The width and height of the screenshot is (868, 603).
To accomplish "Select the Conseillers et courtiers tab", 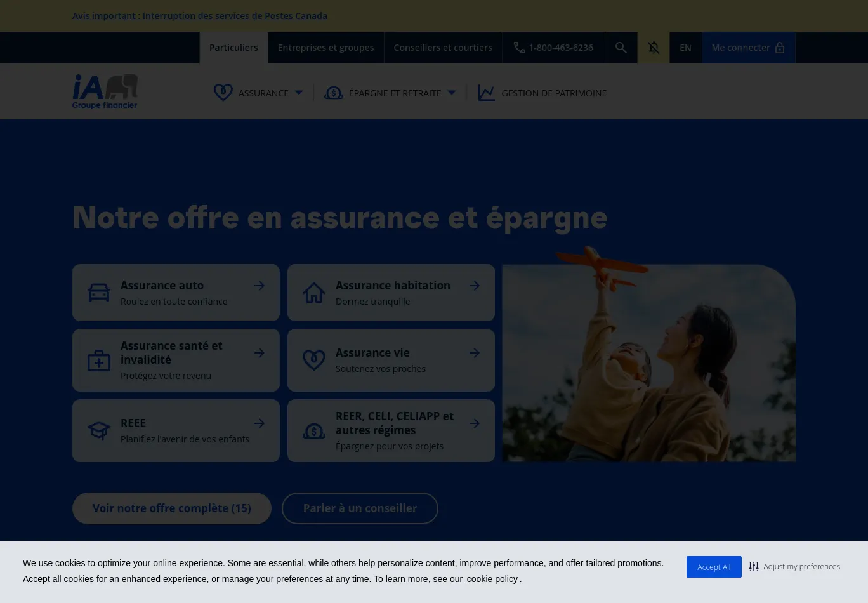I will coord(442,48).
